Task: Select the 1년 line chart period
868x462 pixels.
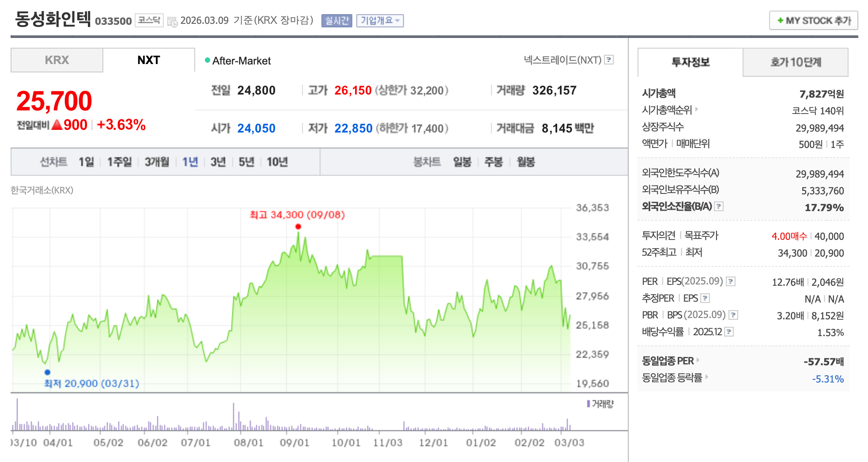Action: 190,162
